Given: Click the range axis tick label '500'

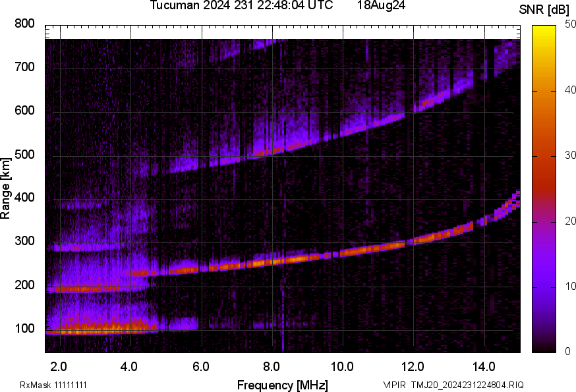Looking at the screenshot, I should (x=24, y=155).
